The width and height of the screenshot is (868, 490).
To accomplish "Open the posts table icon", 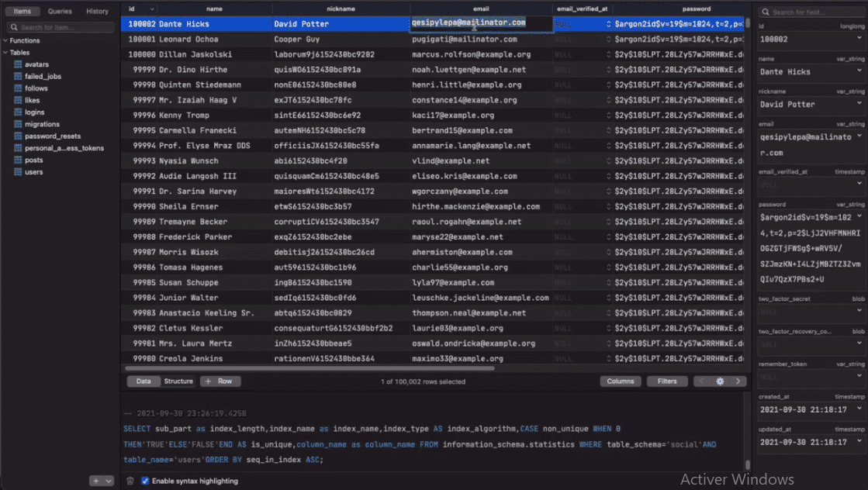I will point(18,160).
